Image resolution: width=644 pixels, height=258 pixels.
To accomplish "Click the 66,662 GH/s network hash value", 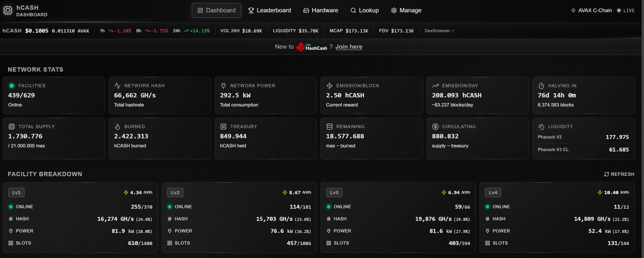I will click(135, 95).
